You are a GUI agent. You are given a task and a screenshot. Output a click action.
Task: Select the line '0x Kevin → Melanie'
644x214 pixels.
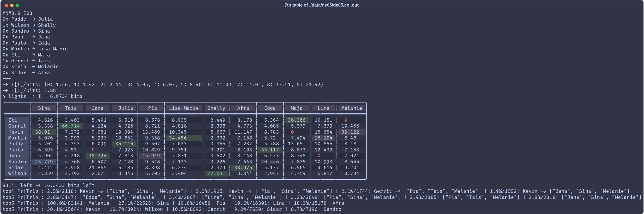pyautogui.click(x=30, y=67)
